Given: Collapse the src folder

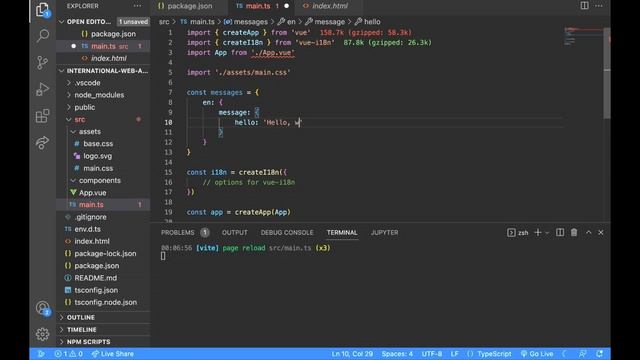Looking at the screenshot, I should [69, 120].
